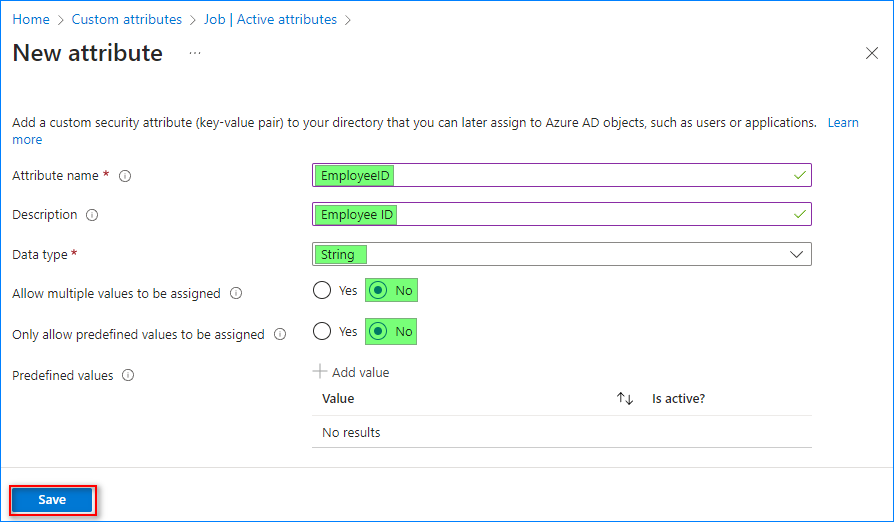Open the Home breadcrumb link
The width and height of the screenshot is (894, 522).
tap(31, 19)
